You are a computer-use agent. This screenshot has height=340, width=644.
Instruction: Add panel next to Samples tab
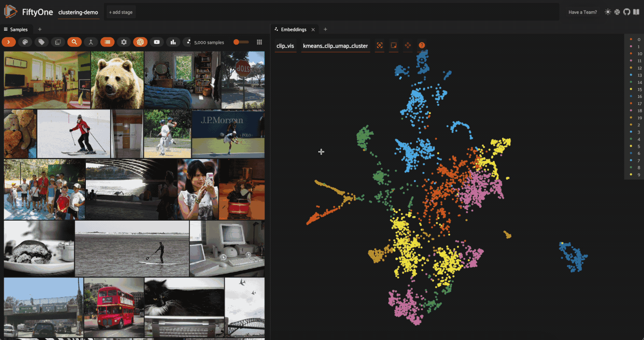point(40,29)
